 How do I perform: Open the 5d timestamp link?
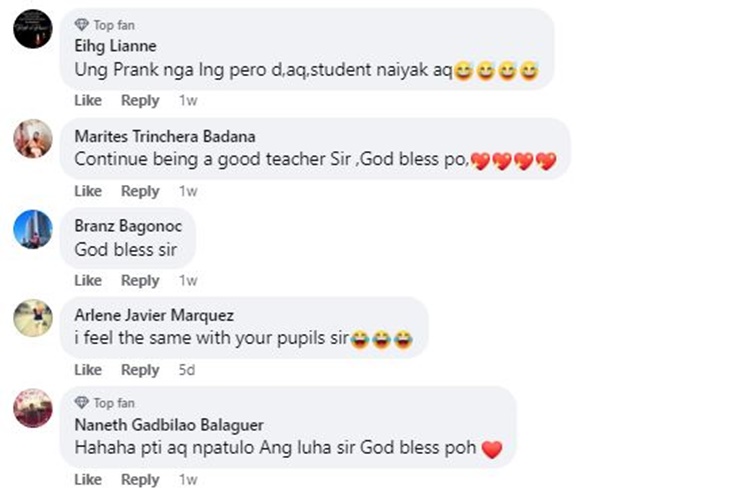click(x=187, y=370)
